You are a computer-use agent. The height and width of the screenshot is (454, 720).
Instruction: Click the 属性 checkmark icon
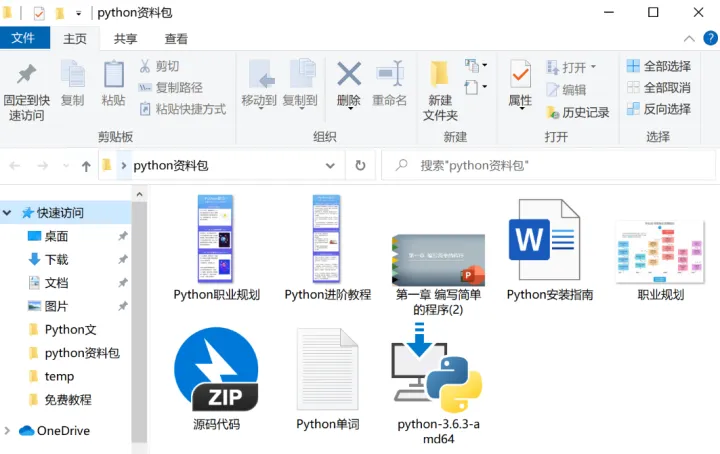521,73
